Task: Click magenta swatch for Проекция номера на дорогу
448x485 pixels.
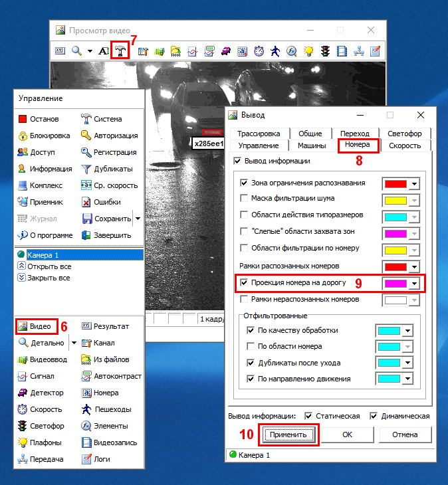Action: pyautogui.click(x=395, y=284)
